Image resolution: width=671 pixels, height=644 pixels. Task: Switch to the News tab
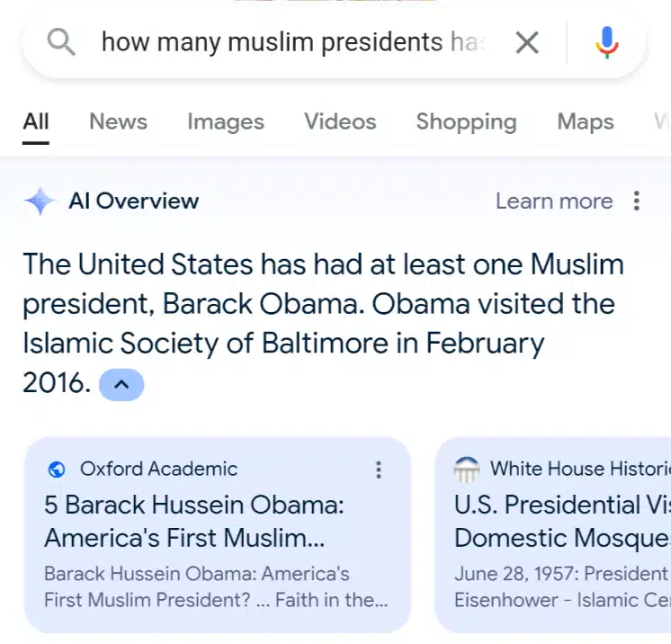point(118,121)
